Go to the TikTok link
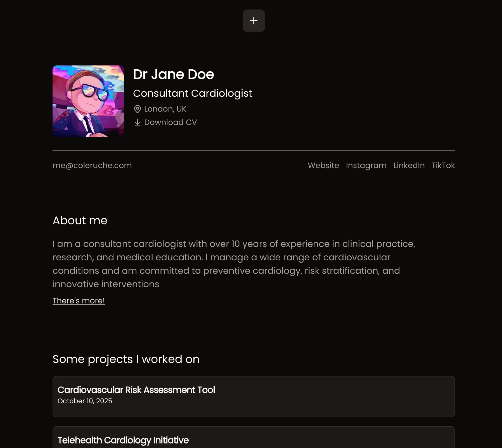The width and height of the screenshot is (502, 448). (443, 166)
